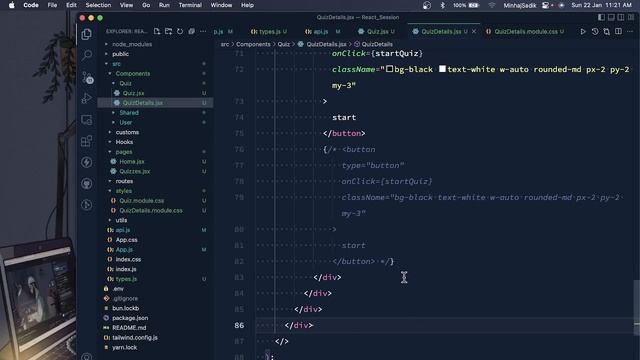This screenshot has height=360, width=640.
Task: Expand the customs folder
Action: 127,132
